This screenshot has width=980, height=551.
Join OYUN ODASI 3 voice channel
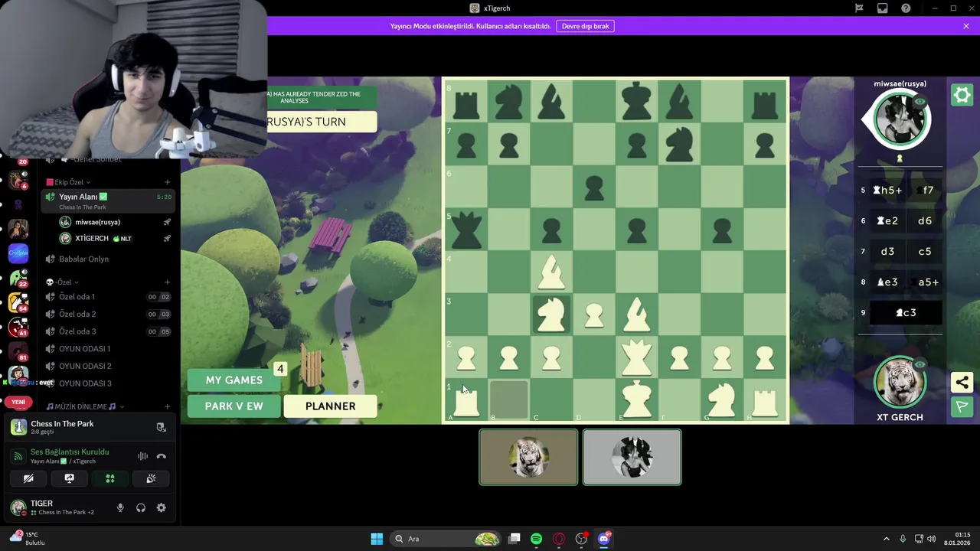tap(109, 383)
